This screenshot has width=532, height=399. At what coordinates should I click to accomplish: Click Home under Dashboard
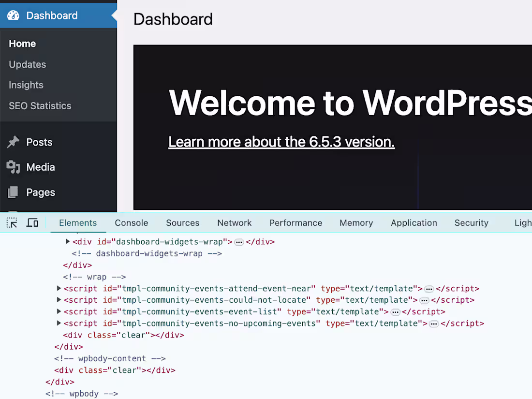22,44
